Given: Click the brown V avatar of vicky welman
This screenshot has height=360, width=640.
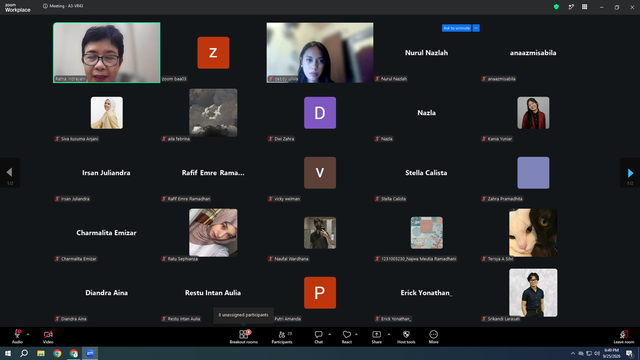Looking at the screenshot, I should 320,173.
